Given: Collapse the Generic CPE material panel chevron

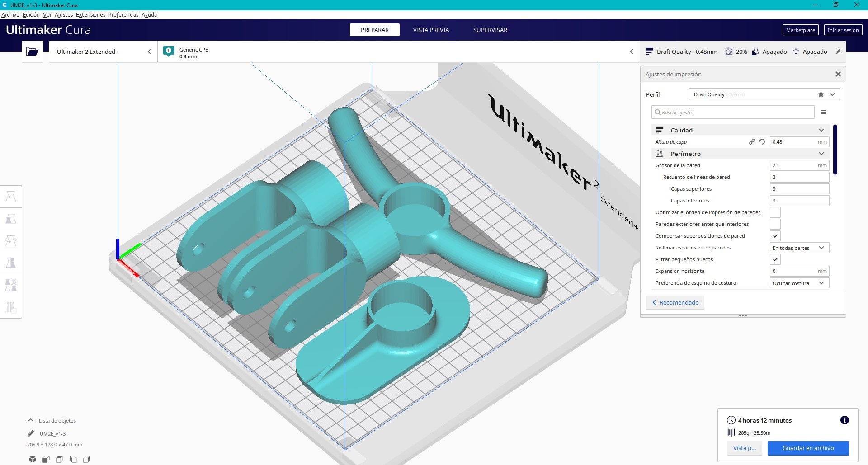Looking at the screenshot, I should (632, 52).
